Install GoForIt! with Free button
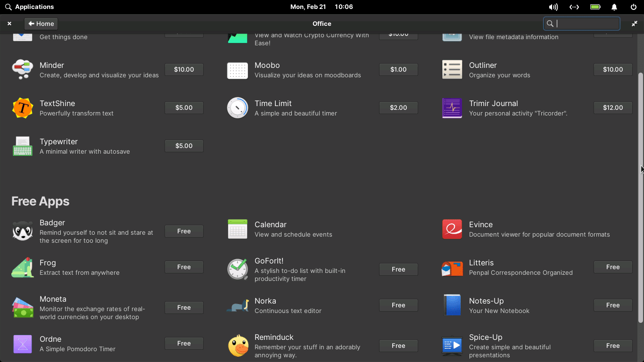 398,269
